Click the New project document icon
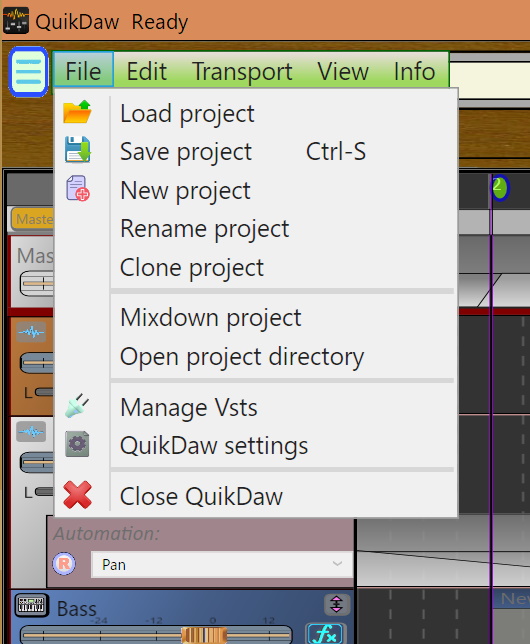The image size is (530, 644). [78, 188]
